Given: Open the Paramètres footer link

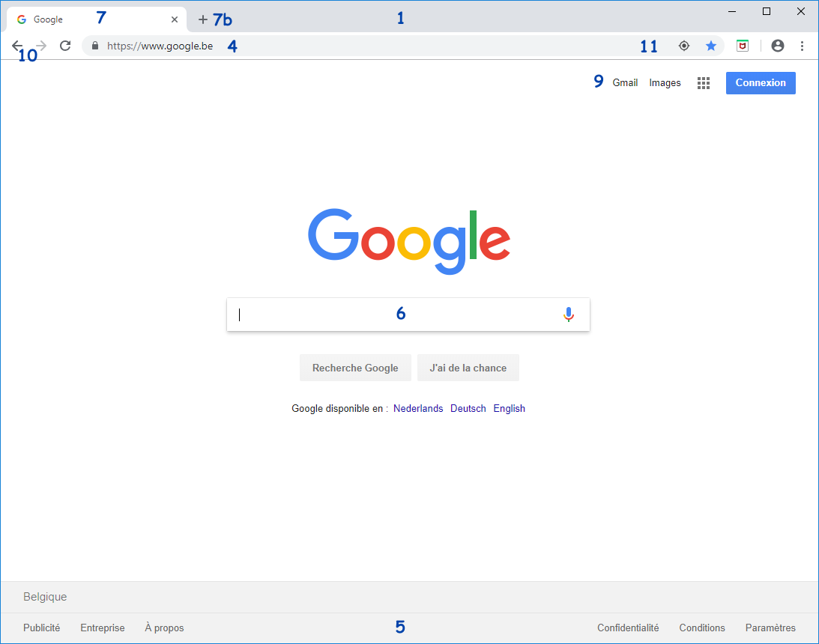Looking at the screenshot, I should coord(770,628).
